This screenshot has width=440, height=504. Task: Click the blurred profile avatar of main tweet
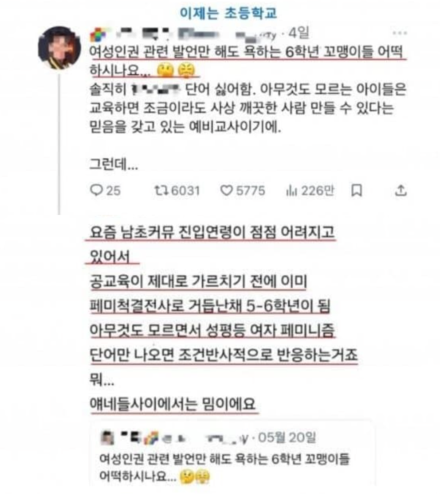click(59, 48)
